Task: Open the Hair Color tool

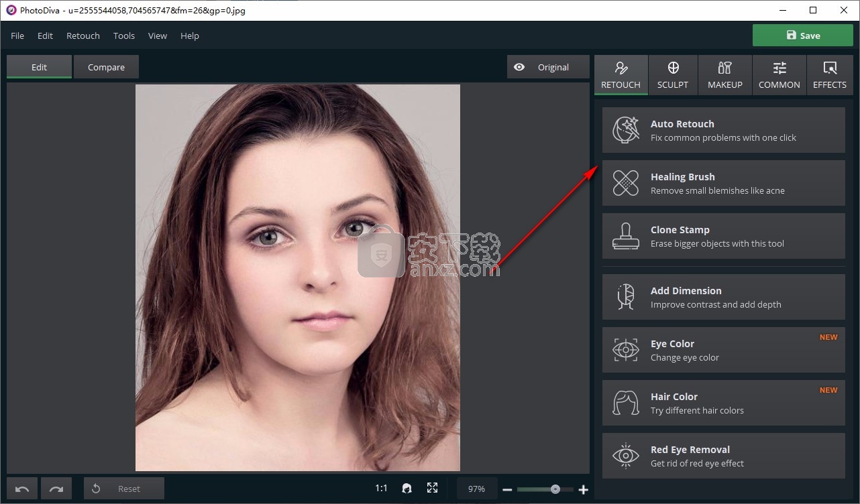Action: [x=723, y=403]
